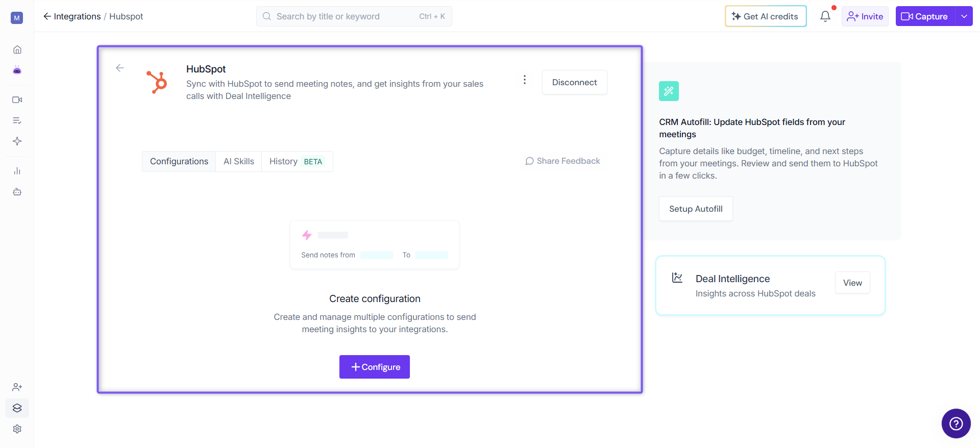Open Share Feedback

click(563, 161)
